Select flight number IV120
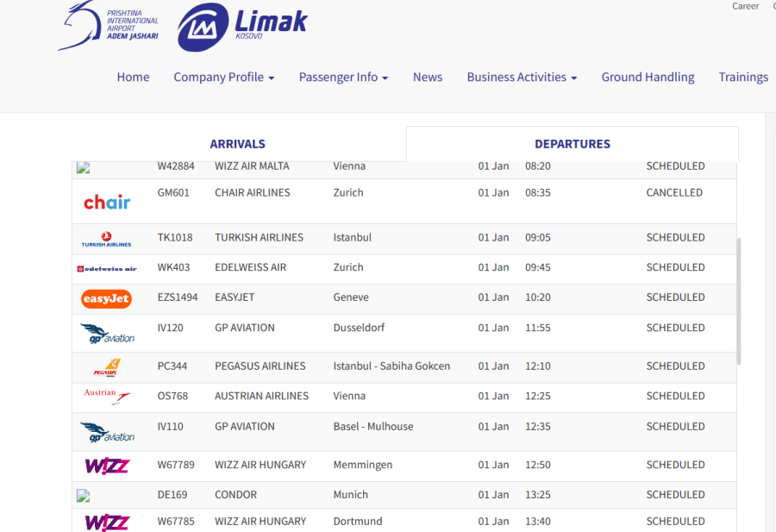 point(170,328)
